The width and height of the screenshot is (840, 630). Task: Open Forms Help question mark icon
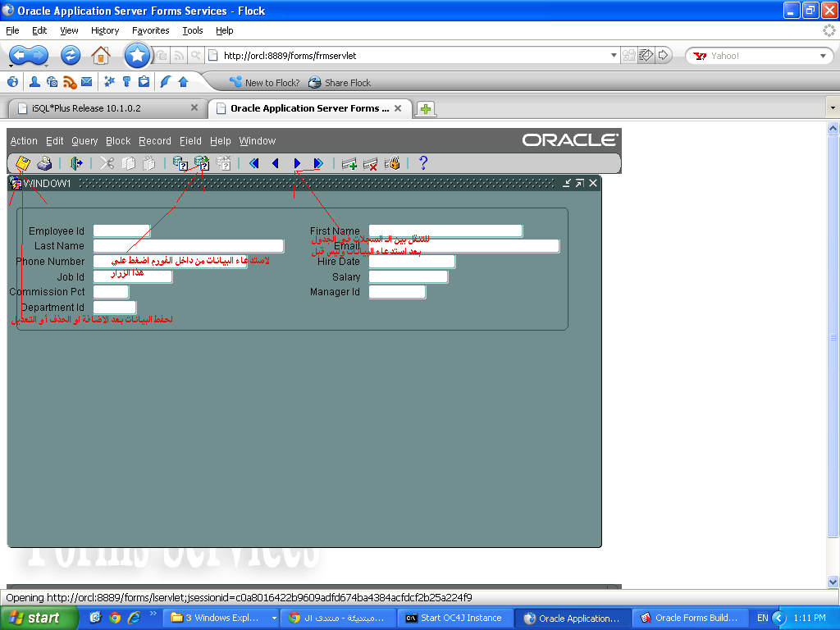pos(423,163)
